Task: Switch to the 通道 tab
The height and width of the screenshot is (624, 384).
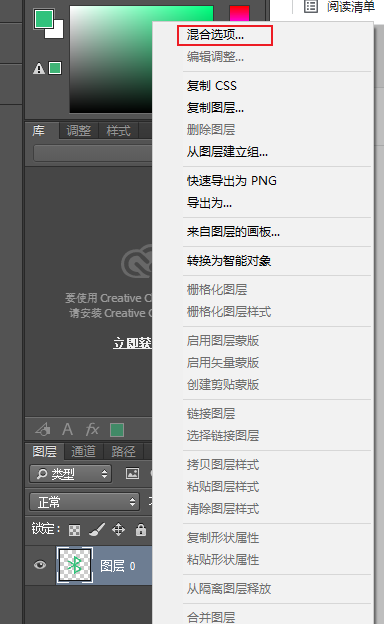Action: point(83,451)
